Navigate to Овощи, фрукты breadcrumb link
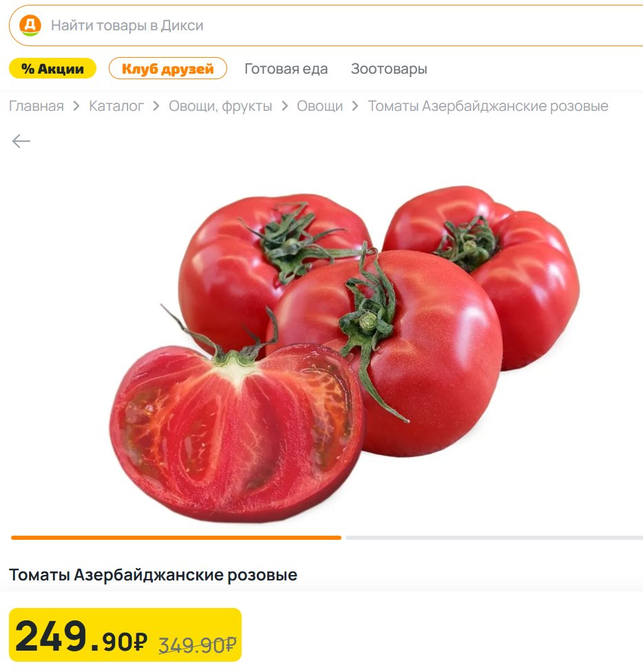Screen dimensions: 643x672 220,106
